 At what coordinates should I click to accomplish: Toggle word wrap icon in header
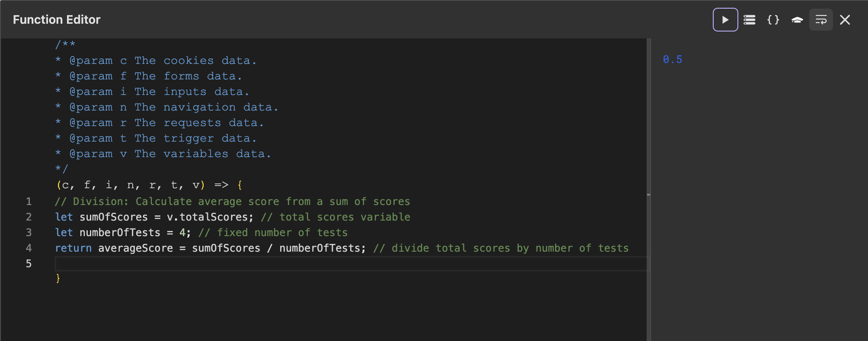click(821, 20)
